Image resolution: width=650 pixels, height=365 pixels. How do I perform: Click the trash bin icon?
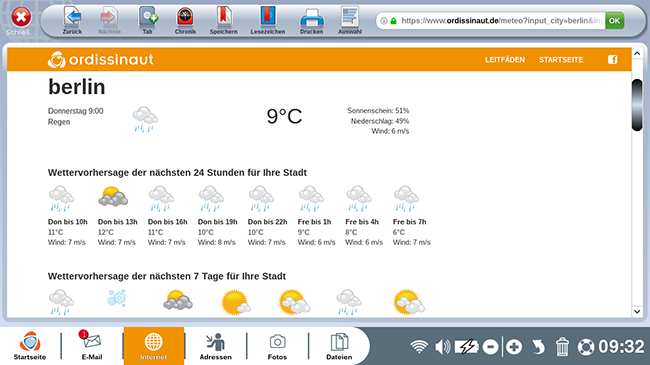click(562, 347)
